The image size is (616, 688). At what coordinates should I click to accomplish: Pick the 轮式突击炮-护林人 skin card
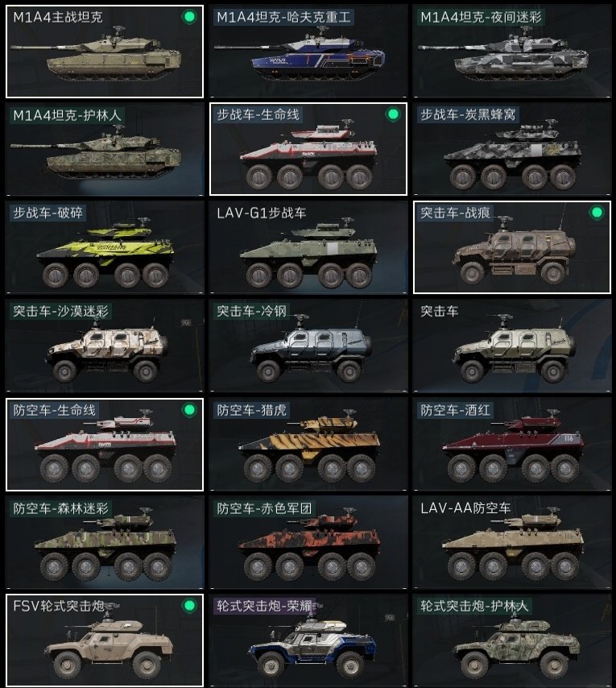point(511,640)
